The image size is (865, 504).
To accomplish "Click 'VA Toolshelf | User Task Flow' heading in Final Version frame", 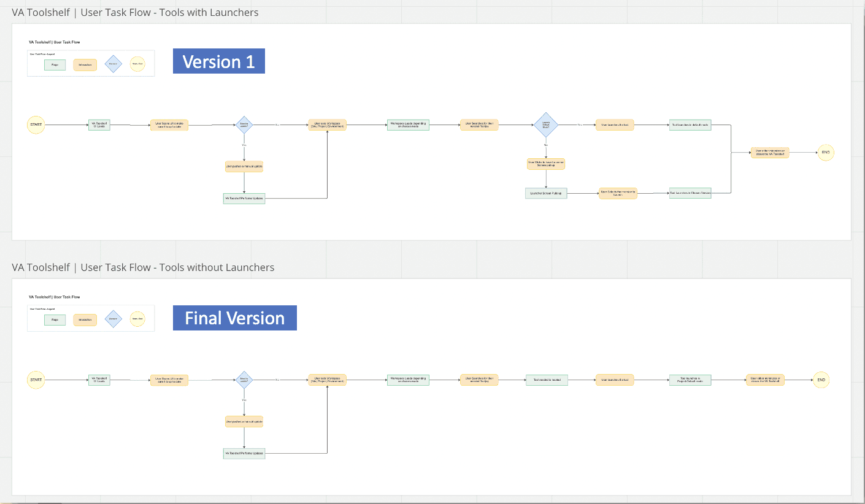I will coord(55,297).
